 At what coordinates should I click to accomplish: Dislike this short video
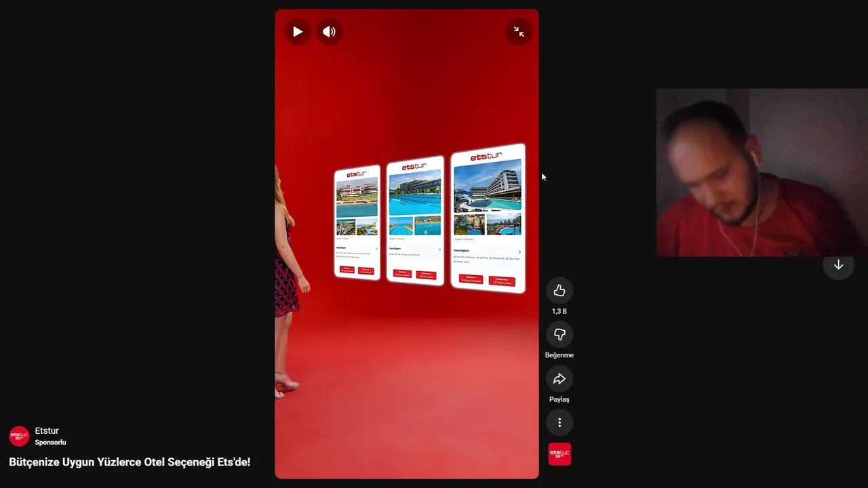coord(559,334)
